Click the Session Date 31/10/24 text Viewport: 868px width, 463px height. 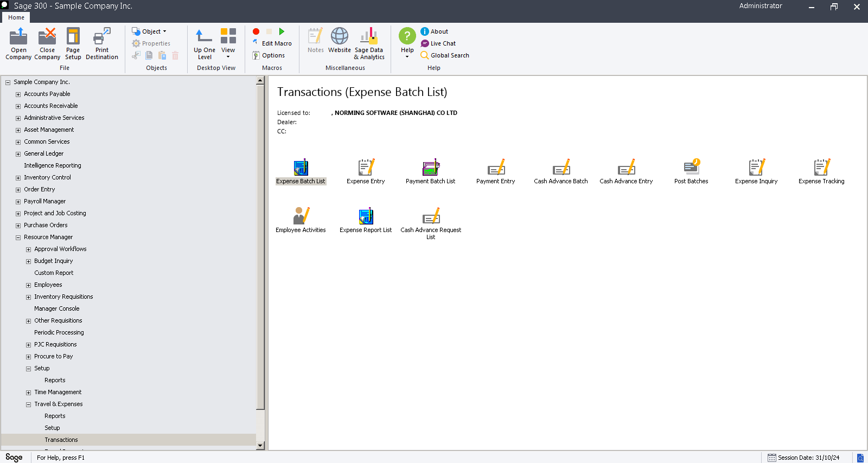pos(809,458)
